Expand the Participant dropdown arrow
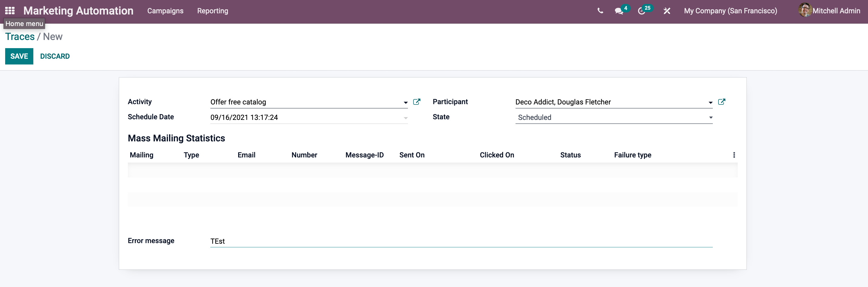The width and height of the screenshot is (868, 287). coord(710,103)
